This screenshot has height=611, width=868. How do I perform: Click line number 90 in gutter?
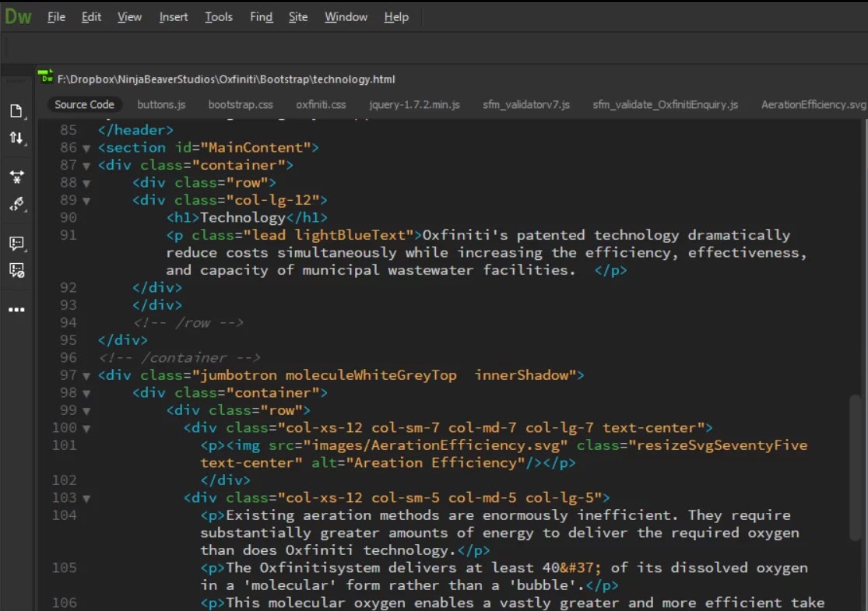[68, 217]
